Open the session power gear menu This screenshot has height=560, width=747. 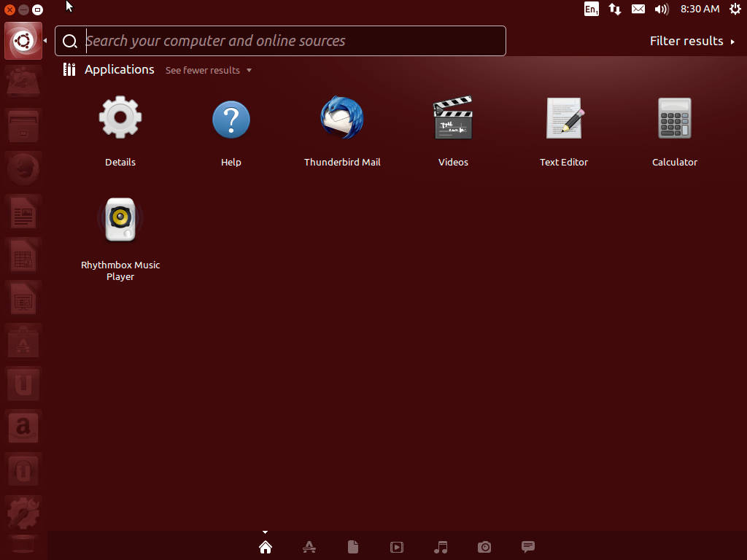(x=735, y=9)
